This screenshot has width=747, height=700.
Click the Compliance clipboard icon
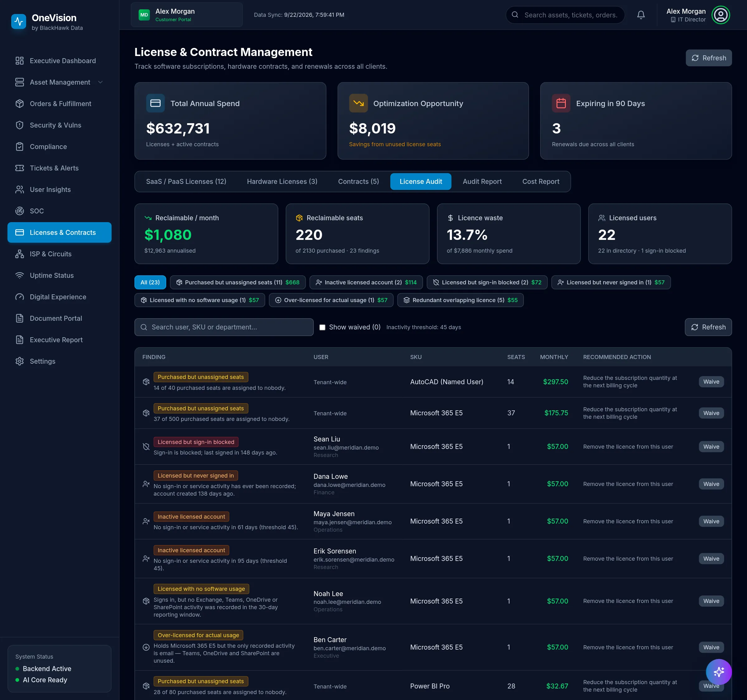pos(20,147)
